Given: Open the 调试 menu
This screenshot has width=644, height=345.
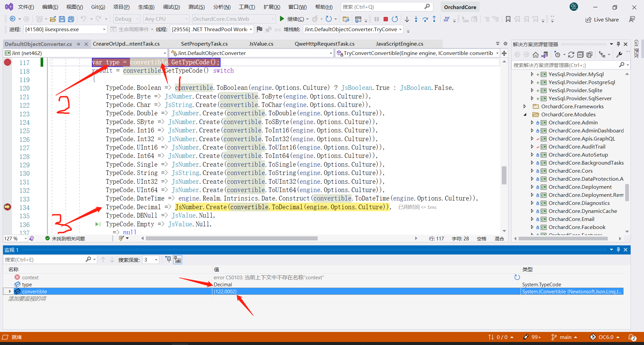Looking at the screenshot, I should (x=171, y=7).
